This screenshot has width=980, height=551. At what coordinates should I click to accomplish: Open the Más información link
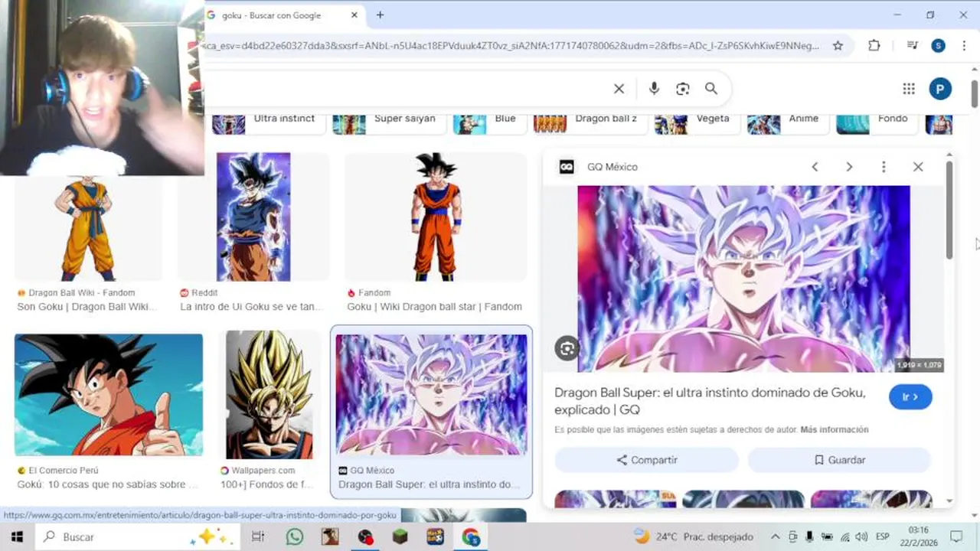tap(835, 430)
